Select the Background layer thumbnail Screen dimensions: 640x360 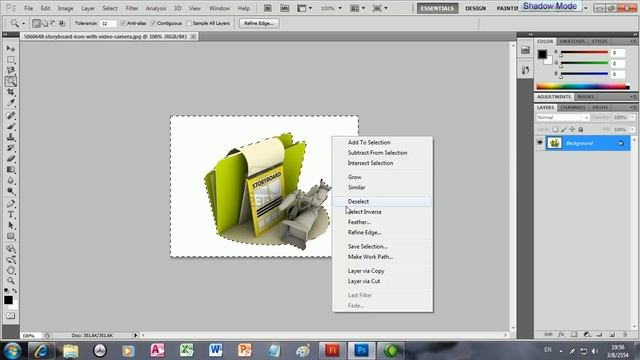[x=554, y=143]
